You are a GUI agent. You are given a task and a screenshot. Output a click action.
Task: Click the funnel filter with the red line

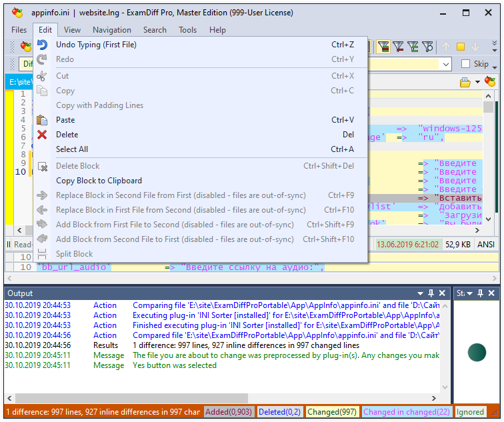point(398,47)
